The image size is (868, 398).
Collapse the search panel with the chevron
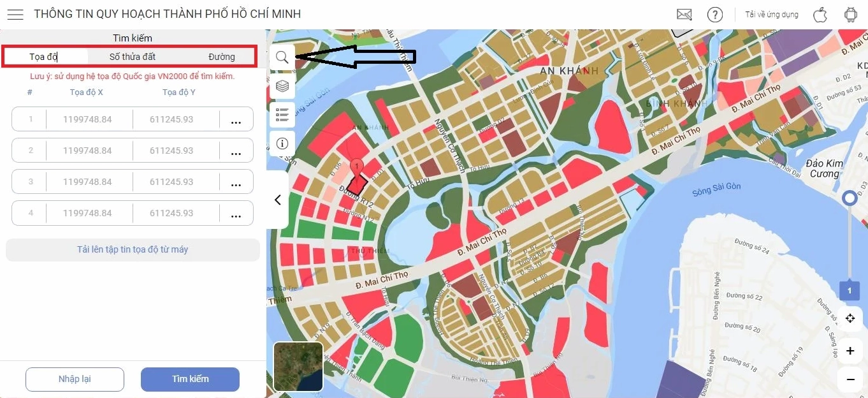(277, 200)
